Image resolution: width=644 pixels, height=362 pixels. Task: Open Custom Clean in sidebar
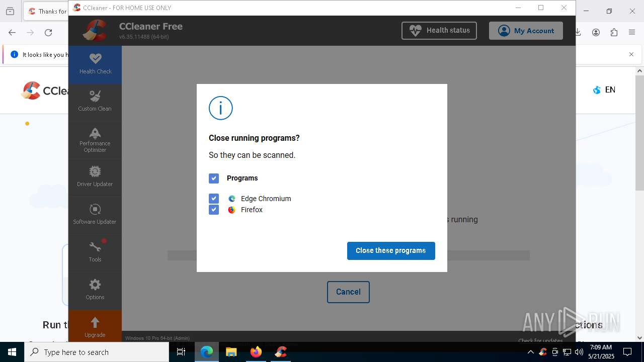click(95, 102)
